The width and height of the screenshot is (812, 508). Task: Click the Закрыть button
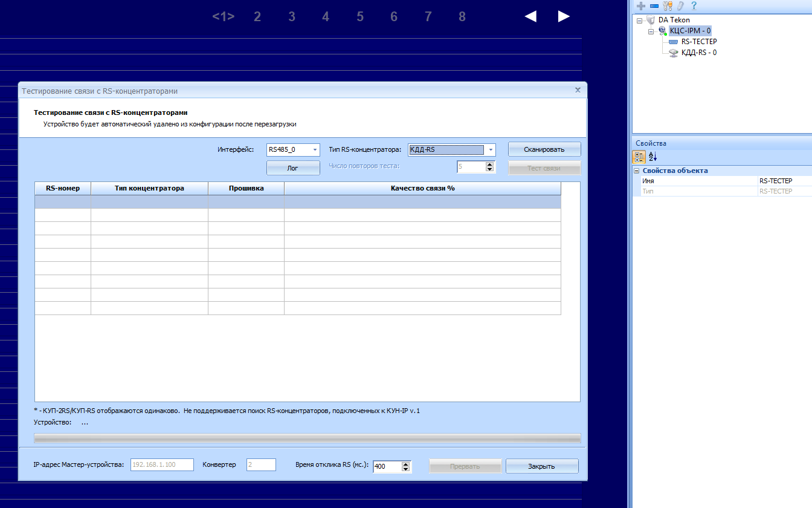541,466
